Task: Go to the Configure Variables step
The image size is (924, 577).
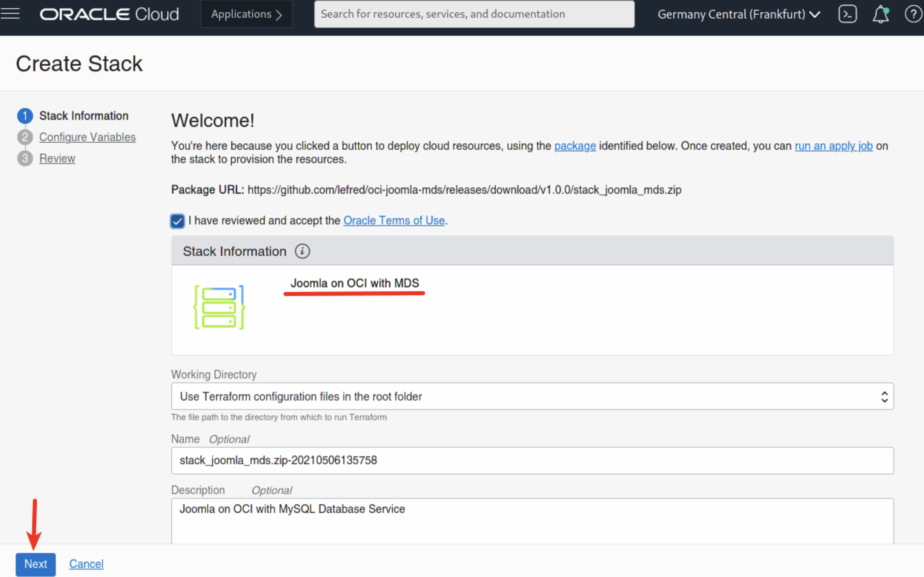Action: pos(87,137)
